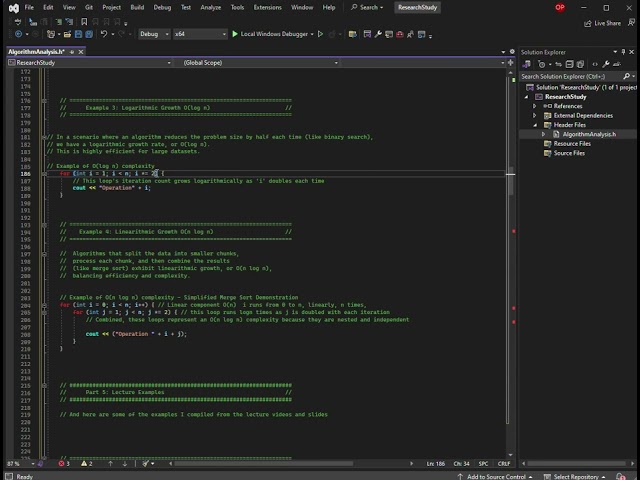Open the Debug menu
This screenshot has width=640, height=480.
(162, 7)
